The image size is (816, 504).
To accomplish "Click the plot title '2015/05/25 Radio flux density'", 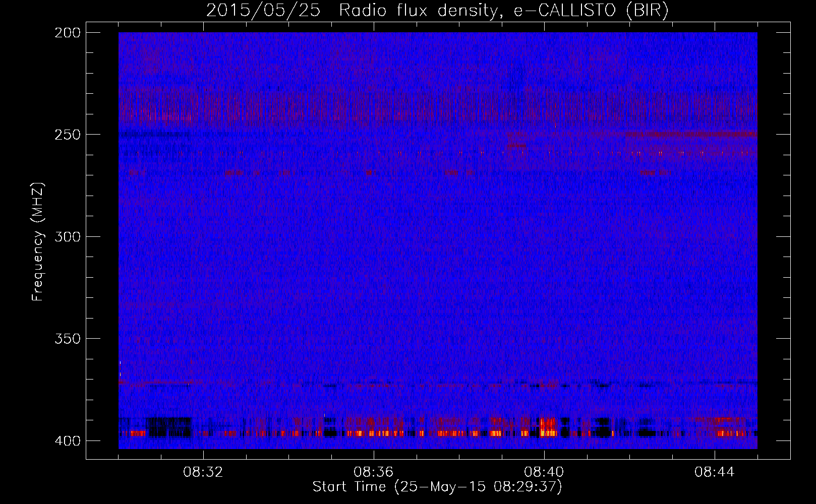I will pyautogui.click(x=352, y=11).
